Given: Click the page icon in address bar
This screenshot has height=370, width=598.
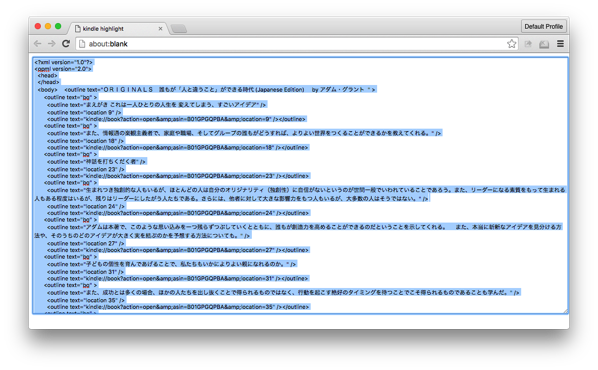Looking at the screenshot, I should click(82, 44).
